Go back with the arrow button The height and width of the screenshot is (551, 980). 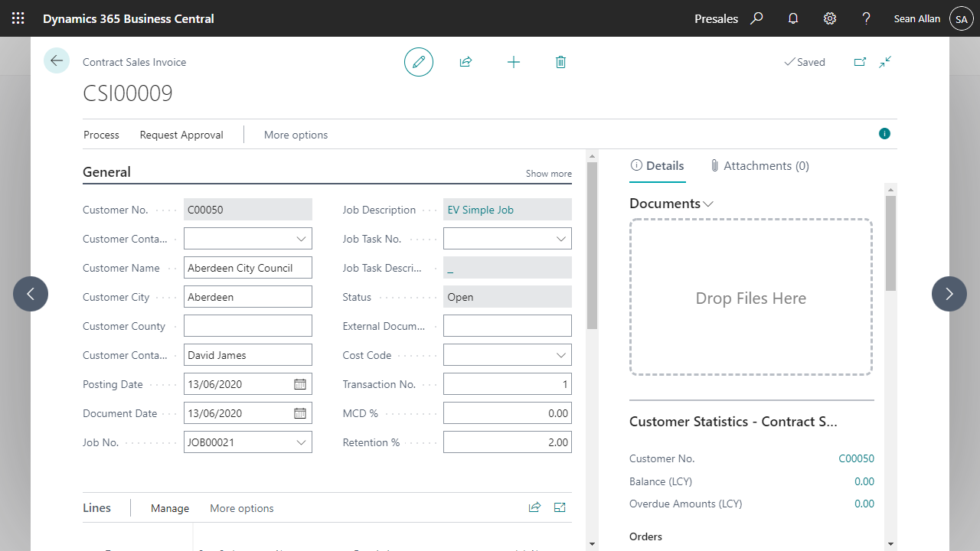57,60
